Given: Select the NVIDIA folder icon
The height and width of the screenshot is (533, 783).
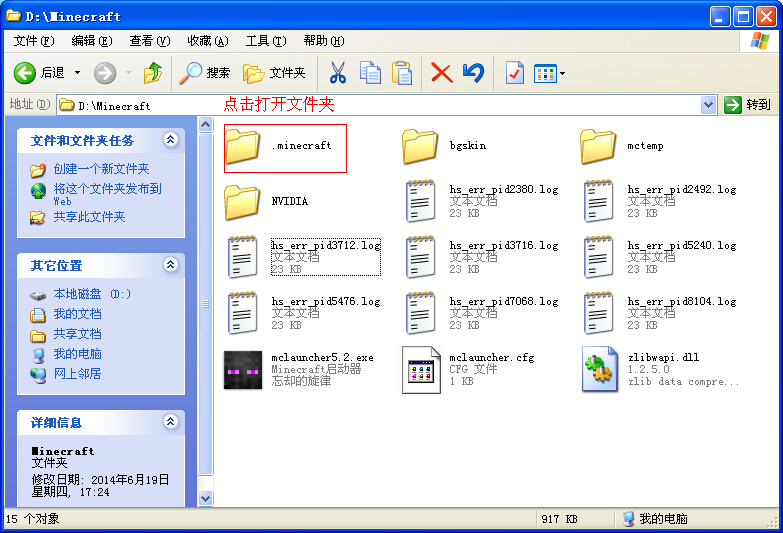Looking at the screenshot, I should point(242,202).
